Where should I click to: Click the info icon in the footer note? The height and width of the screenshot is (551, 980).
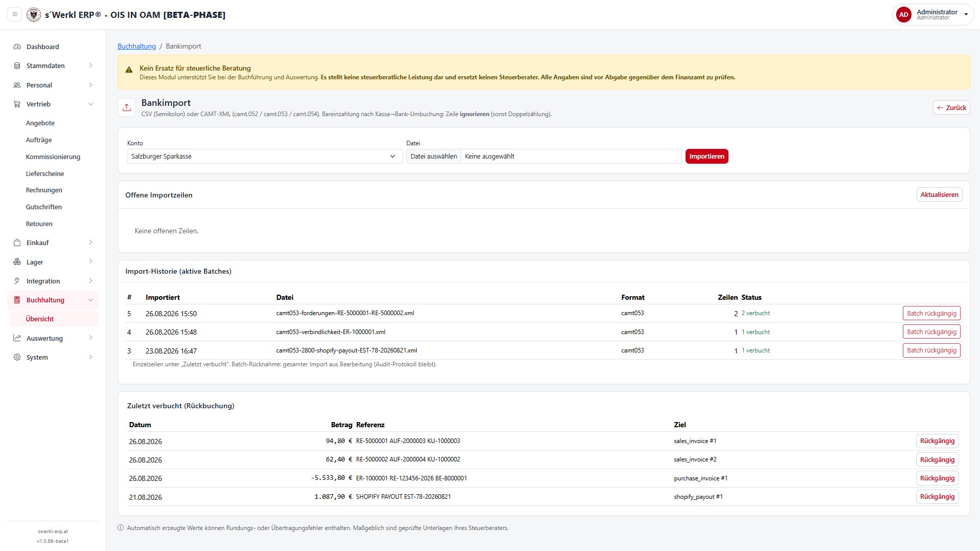(121, 527)
